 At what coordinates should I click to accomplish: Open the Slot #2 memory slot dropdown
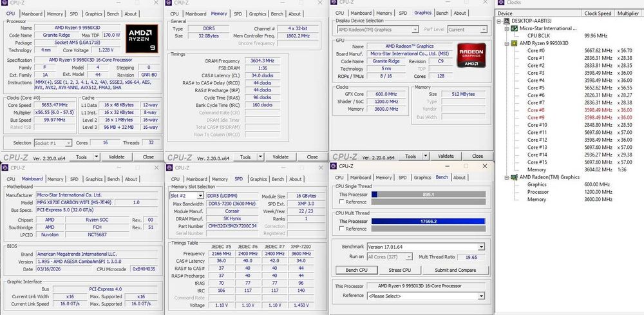pyautogui.click(x=201, y=196)
